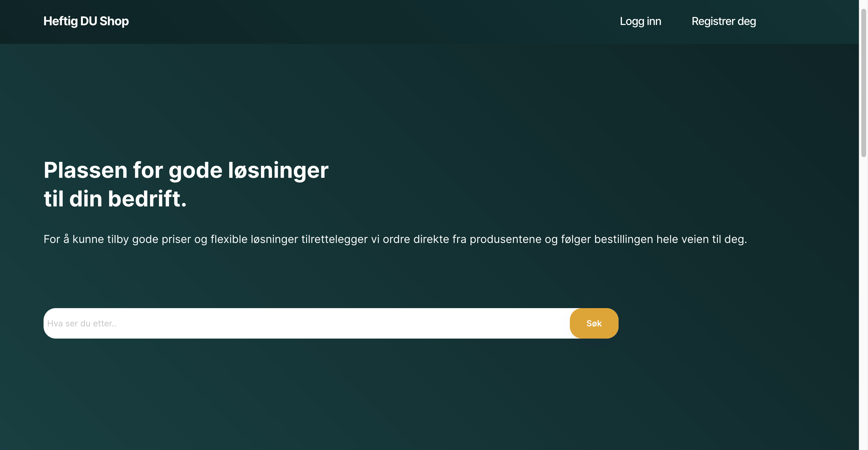Click the middle of the white search bar
The image size is (868, 450).
pos(307,323)
